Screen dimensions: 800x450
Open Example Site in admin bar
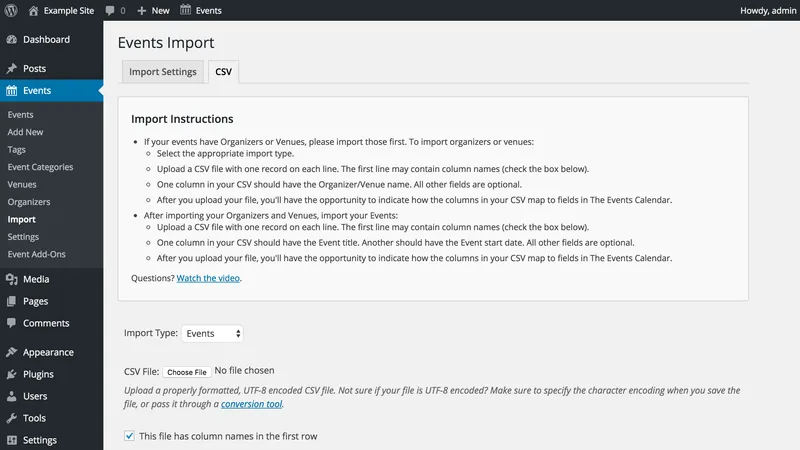pos(69,10)
